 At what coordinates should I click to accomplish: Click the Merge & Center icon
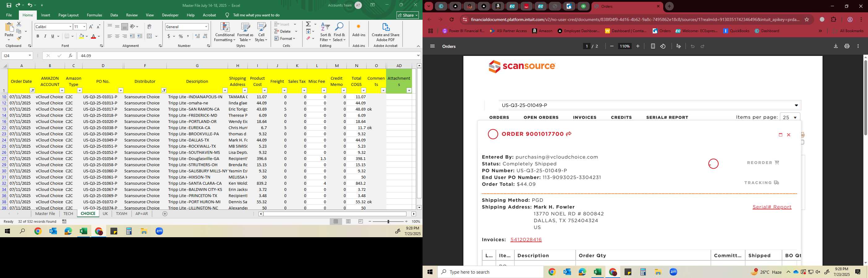tap(150, 36)
